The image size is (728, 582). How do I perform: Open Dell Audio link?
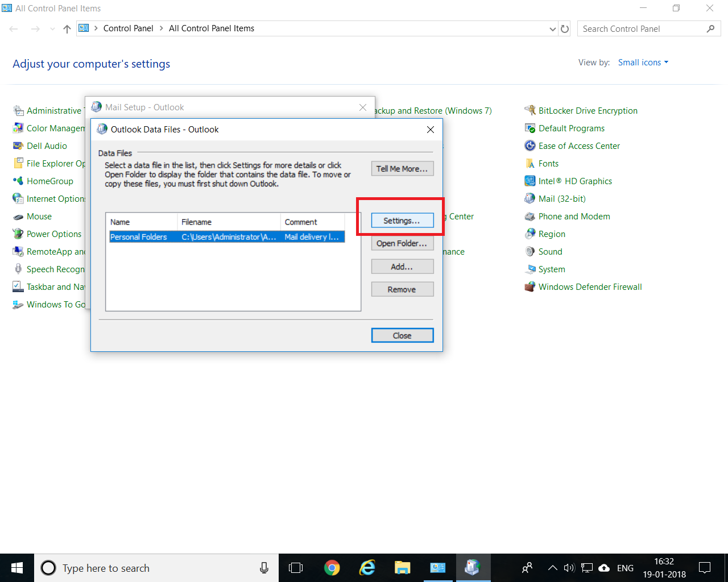click(x=47, y=146)
